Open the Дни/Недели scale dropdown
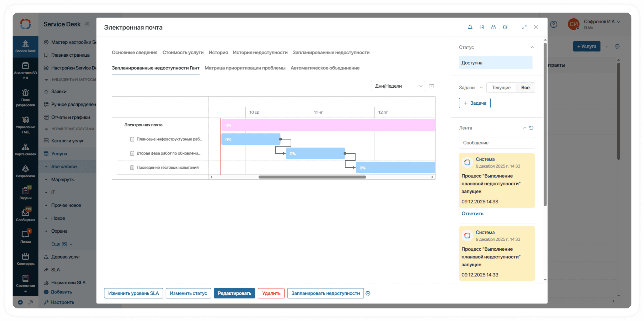This screenshot has width=644, height=321. coord(398,86)
